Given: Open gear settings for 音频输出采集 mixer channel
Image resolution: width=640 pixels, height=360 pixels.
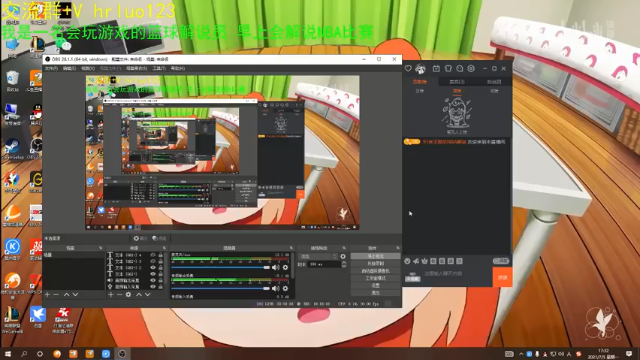Looking at the screenshot, I should pyautogui.click(x=285, y=288).
